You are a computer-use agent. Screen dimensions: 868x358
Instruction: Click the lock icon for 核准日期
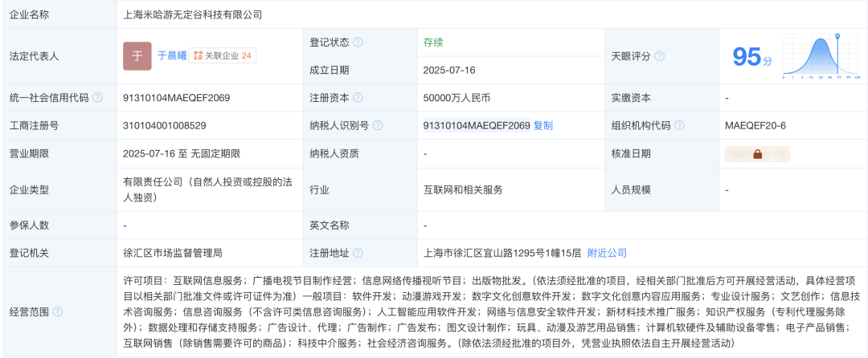click(x=757, y=154)
